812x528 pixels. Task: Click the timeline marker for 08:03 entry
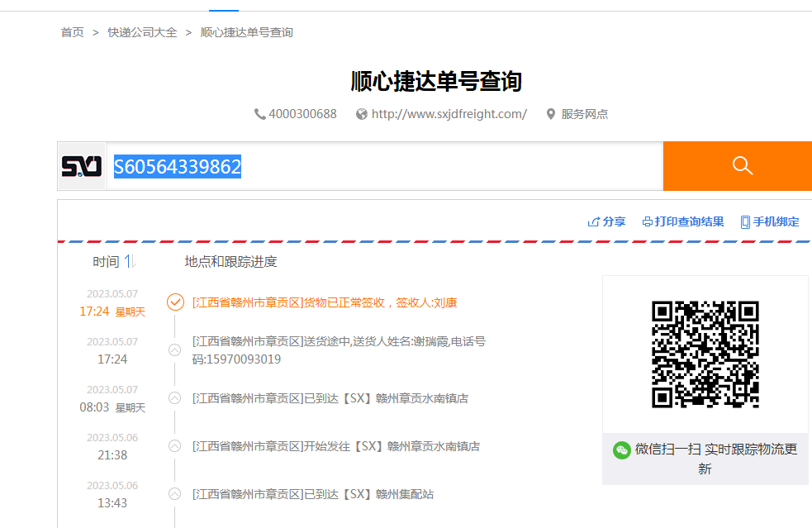[x=175, y=398]
